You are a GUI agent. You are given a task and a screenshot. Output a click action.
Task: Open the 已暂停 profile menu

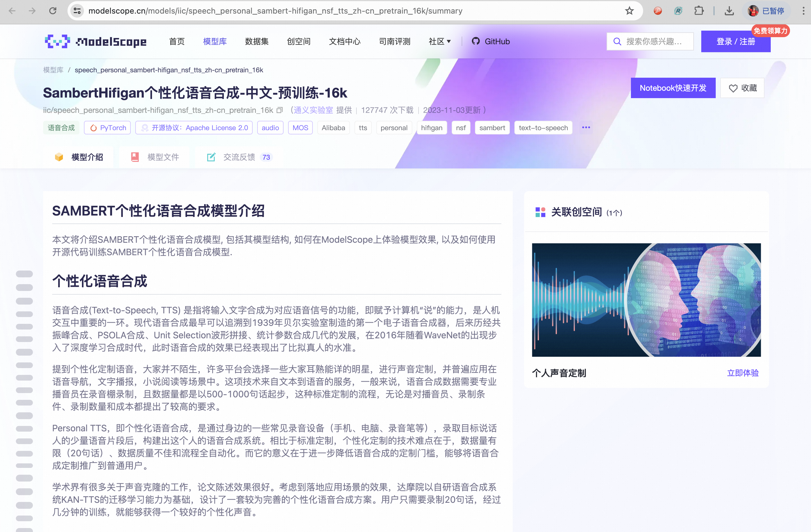tap(766, 11)
